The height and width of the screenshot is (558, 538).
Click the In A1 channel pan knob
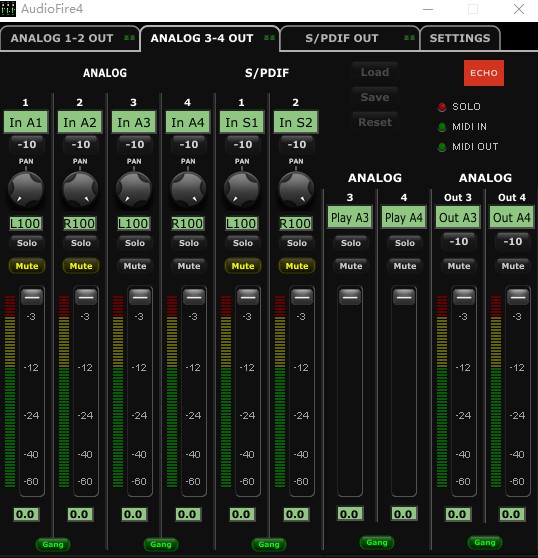click(26, 189)
